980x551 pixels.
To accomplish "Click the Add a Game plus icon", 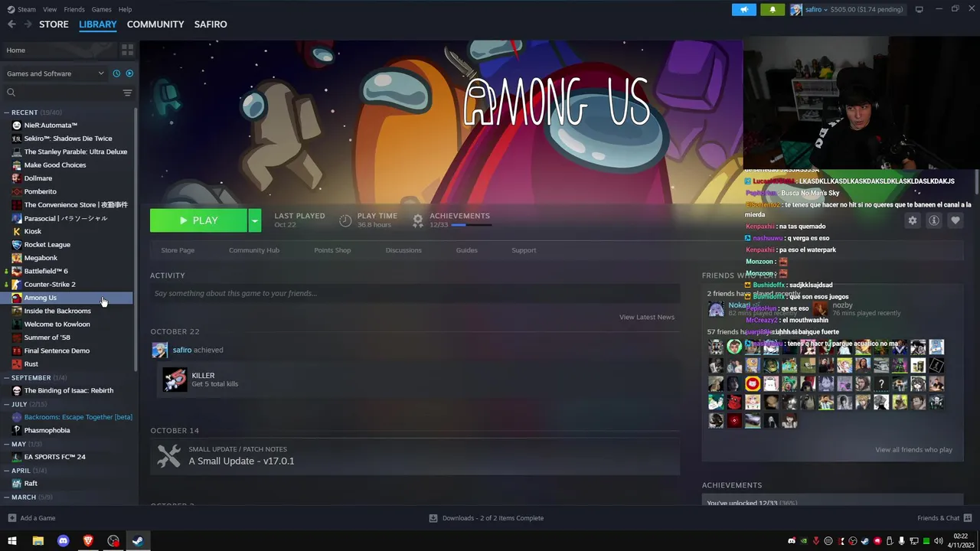I will coord(11,518).
